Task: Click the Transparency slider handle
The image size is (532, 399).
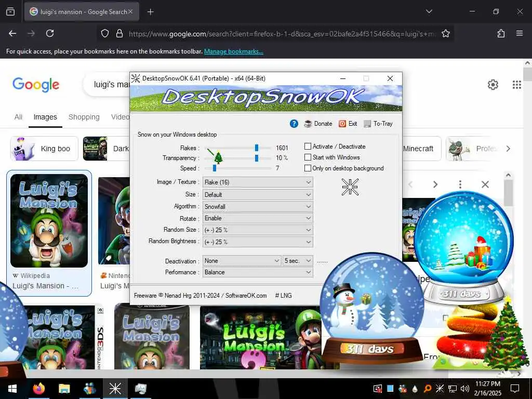Action: 257,158
